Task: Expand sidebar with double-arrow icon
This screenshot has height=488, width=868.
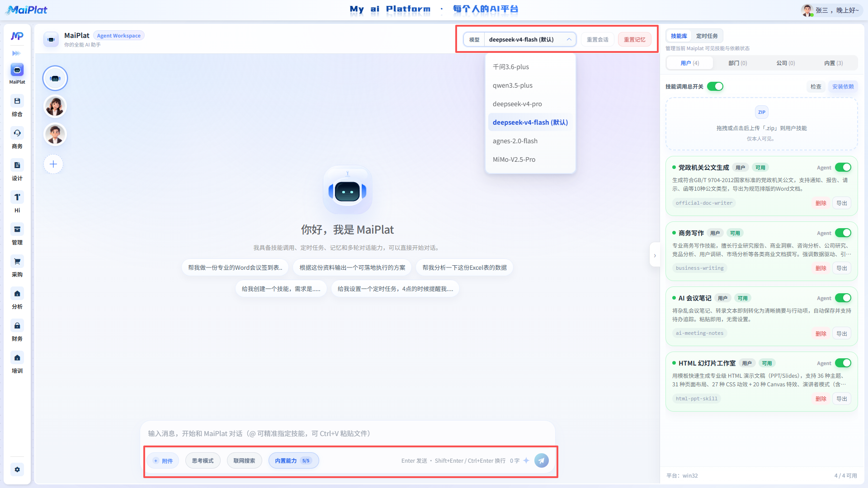Action: [x=16, y=53]
